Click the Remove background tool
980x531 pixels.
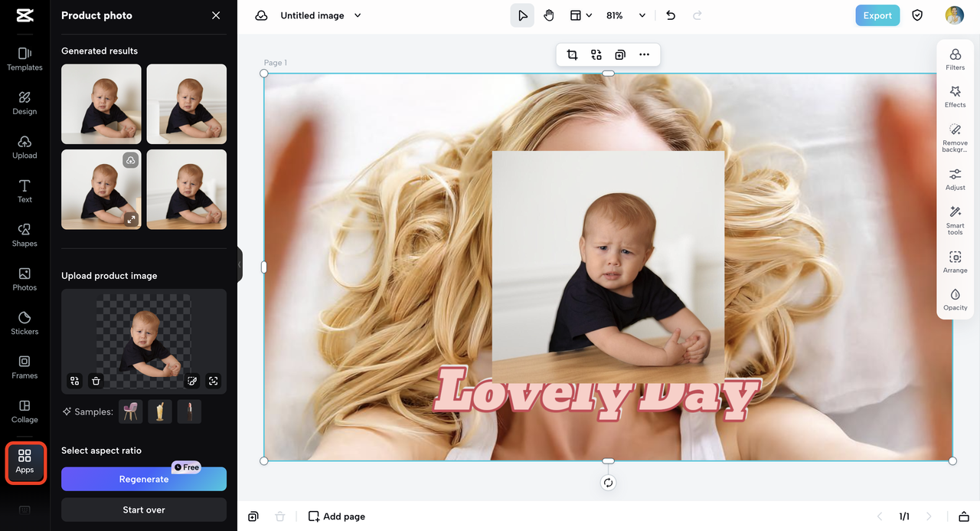(x=955, y=136)
